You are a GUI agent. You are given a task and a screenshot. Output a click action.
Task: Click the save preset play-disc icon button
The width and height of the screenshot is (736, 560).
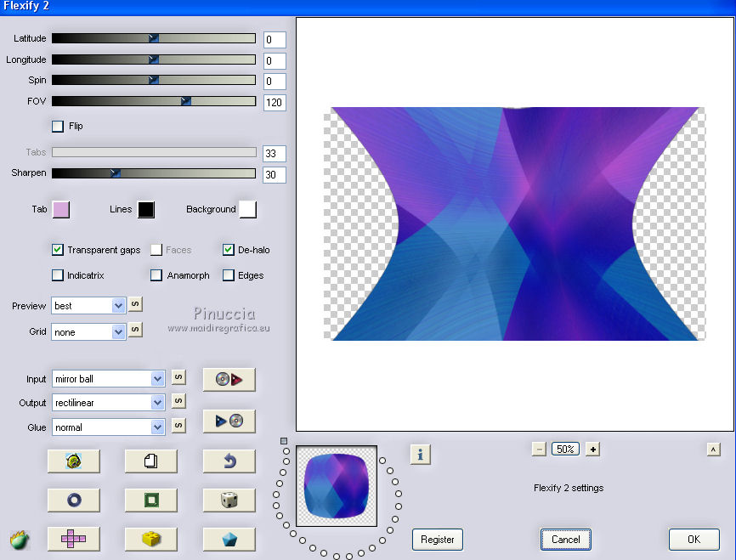tap(229, 421)
